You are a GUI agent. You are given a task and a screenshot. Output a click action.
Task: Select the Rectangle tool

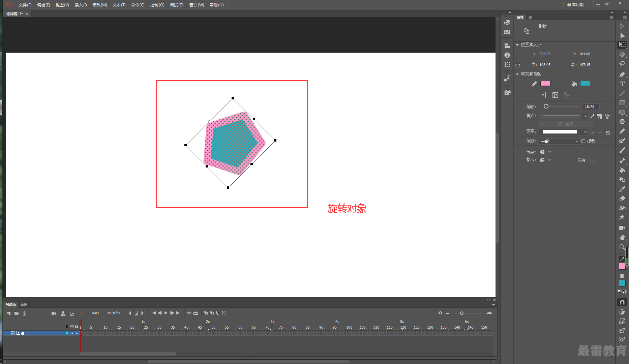pos(622,103)
